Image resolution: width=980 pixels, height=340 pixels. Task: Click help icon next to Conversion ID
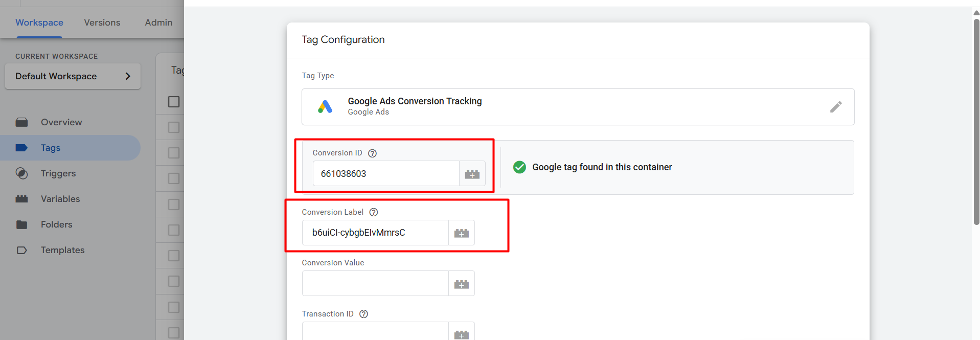pos(372,153)
